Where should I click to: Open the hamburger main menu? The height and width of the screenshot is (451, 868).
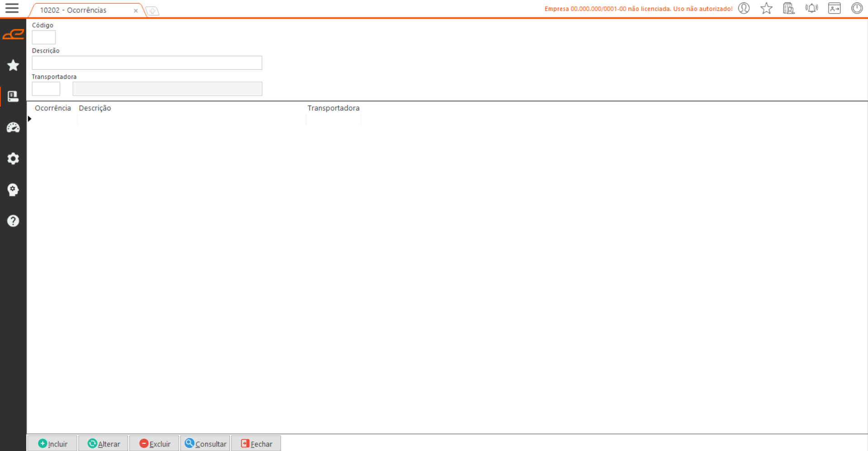click(12, 8)
